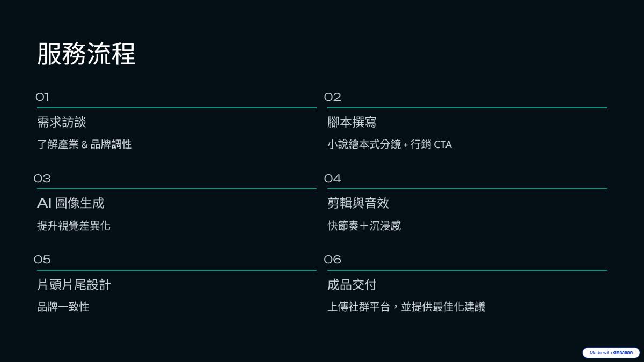Click the text 了解產業 & 品牌調性
The width and height of the screenshot is (644, 362).
(x=84, y=144)
